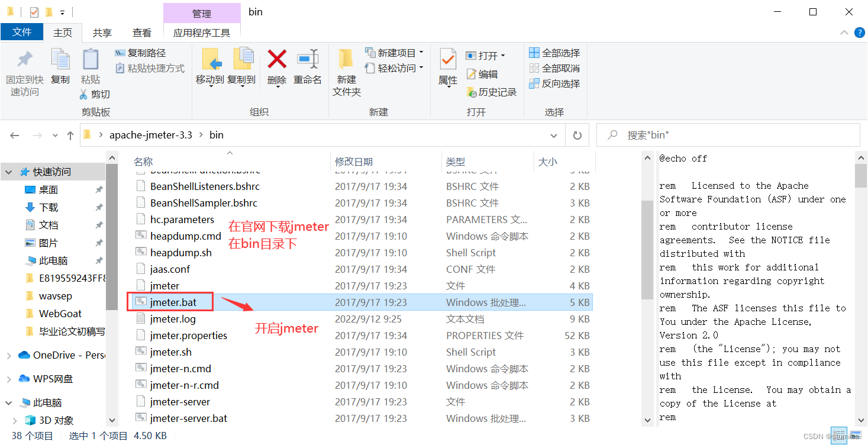Open the Open (打开) dropdown in ribbon

[x=485, y=55]
